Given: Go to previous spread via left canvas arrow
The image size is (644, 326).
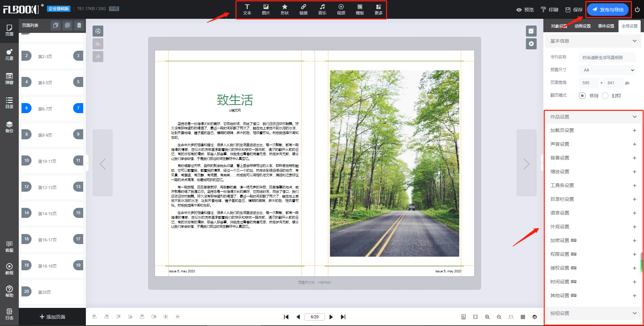Looking at the screenshot, I should pyautogui.click(x=103, y=164).
